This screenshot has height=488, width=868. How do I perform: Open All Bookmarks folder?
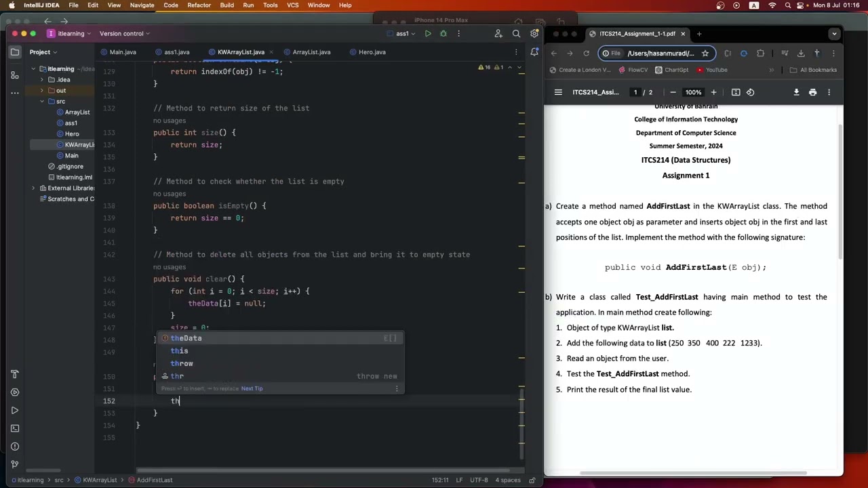[x=813, y=70]
